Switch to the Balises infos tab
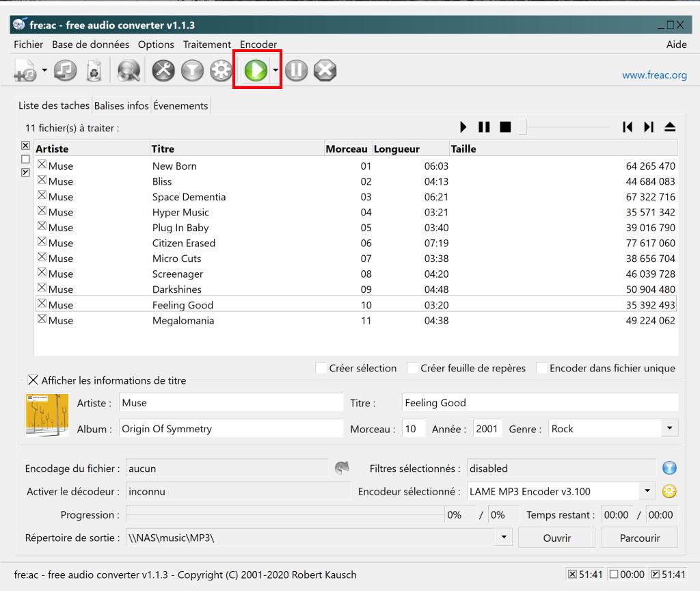This screenshot has height=591, width=700. (122, 105)
